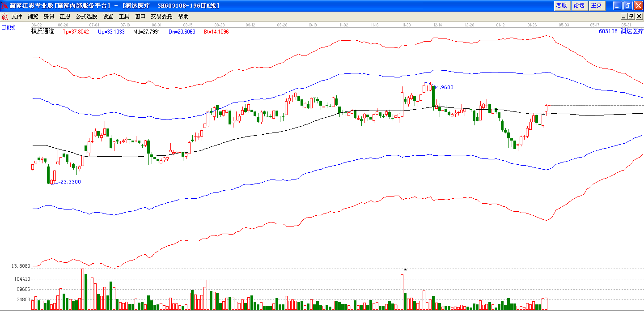The image size is (644, 312).
Task: Close the inner K-line chart window
Action: click(638, 17)
